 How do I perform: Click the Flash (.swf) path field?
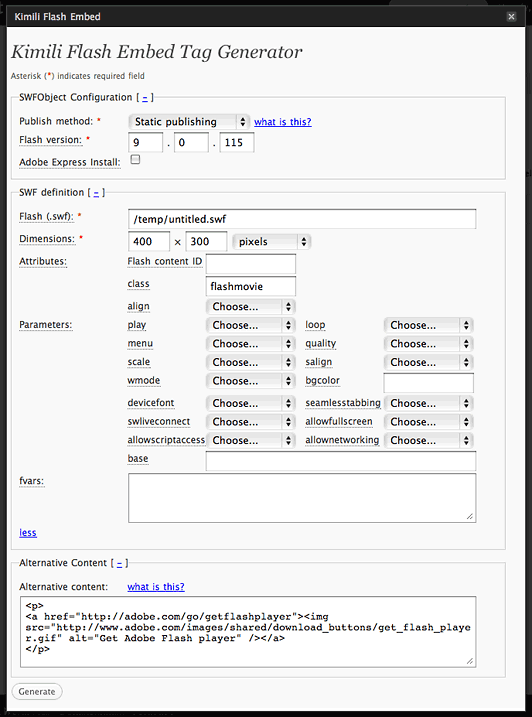(x=302, y=219)
